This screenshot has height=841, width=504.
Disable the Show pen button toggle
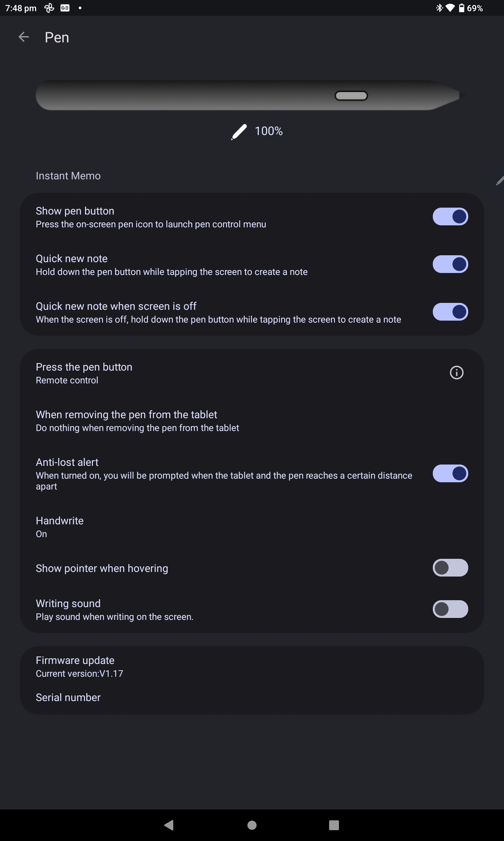tap(450, 216)
